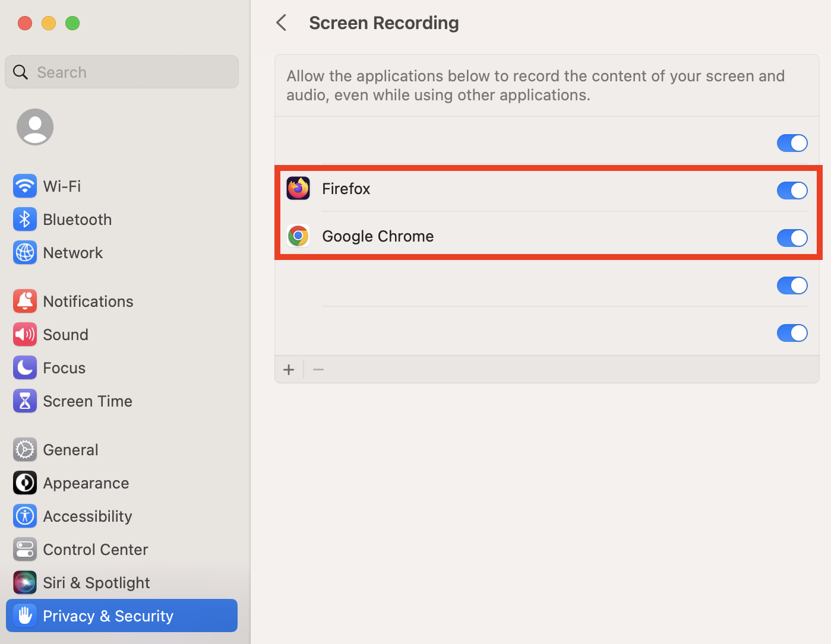Click the Firefox app icon
Screen dimensions: 831x644
pyautogui.click(x=298, y=189)
